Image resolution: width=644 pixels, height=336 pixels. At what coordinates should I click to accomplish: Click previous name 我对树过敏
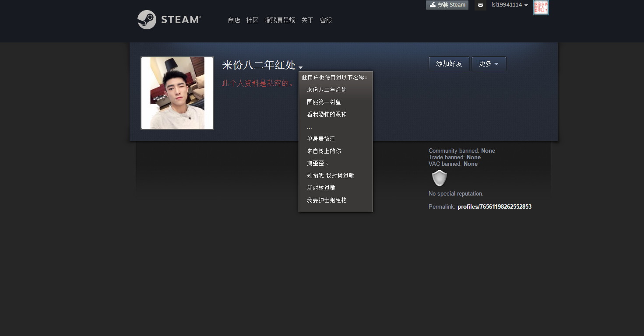click(321, 188)
